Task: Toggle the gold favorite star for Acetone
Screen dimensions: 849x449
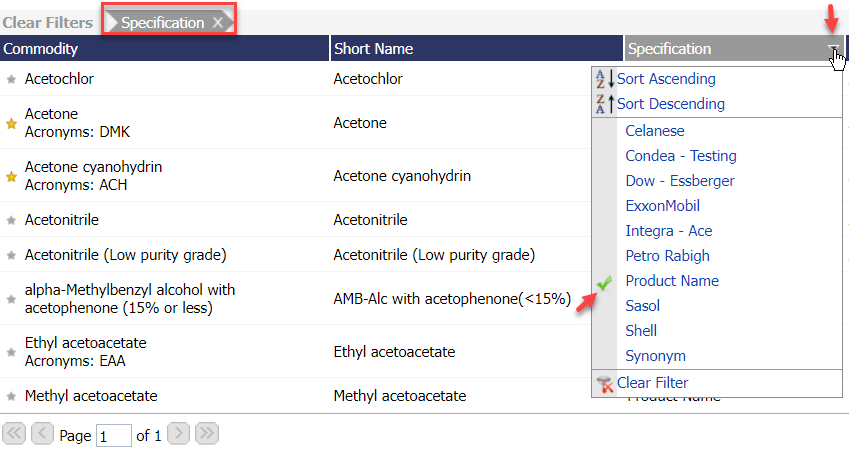Action: point(12,124)
